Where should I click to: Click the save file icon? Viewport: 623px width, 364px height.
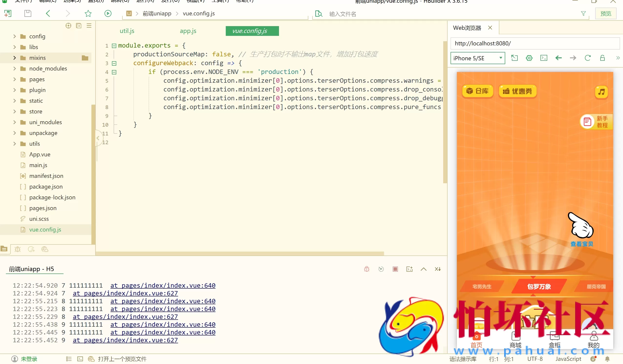click(x=28, y=13)
